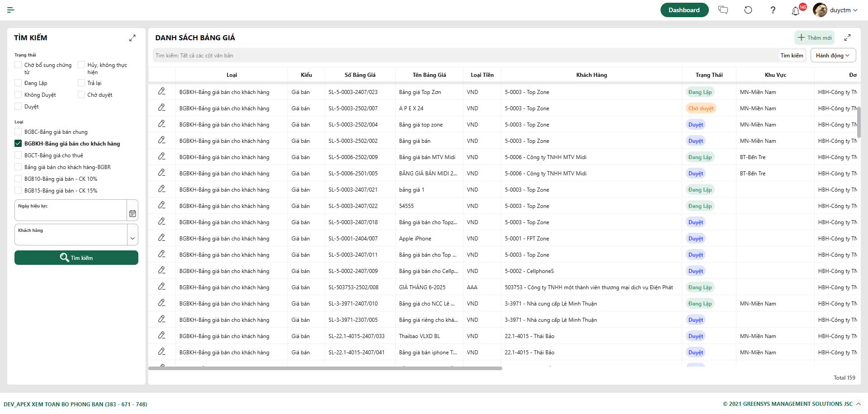Sort by Số Bảng Giá column header
The height and width of the screenshot is (414, 868).
point(360,75)
